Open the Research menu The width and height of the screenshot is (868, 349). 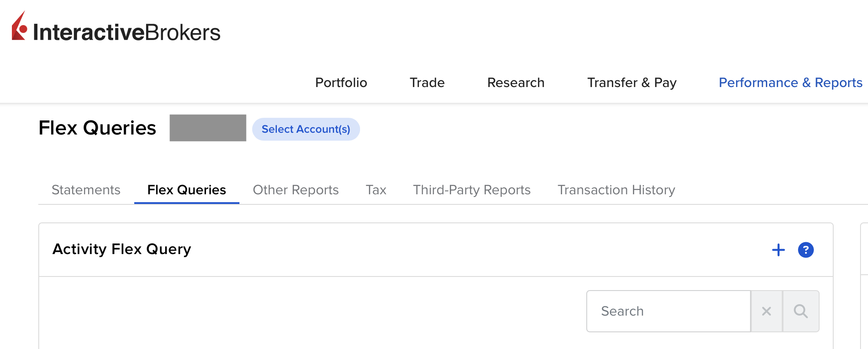[x=516, y=83]
